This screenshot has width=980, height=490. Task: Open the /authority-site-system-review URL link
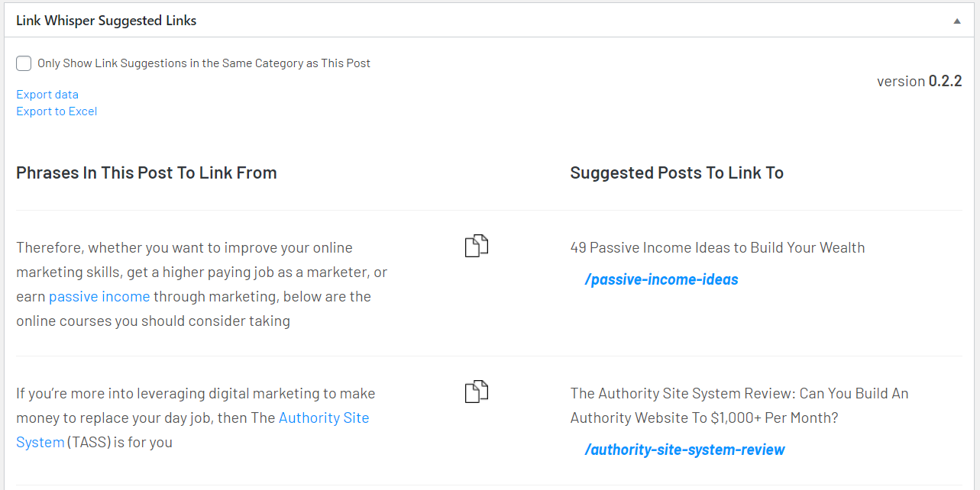(684, 450)
